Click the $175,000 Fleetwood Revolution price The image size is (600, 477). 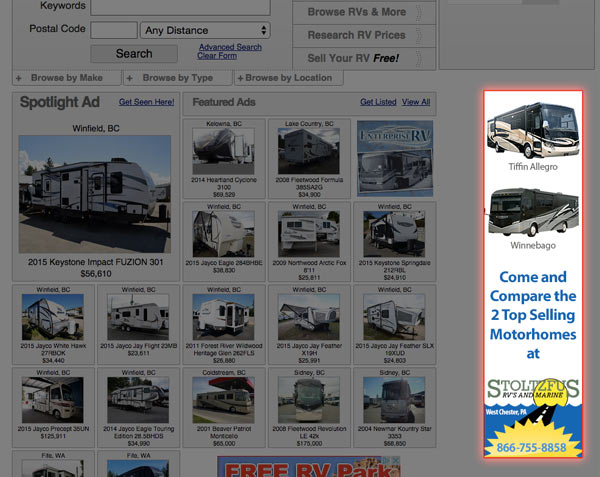coord(309,444)
